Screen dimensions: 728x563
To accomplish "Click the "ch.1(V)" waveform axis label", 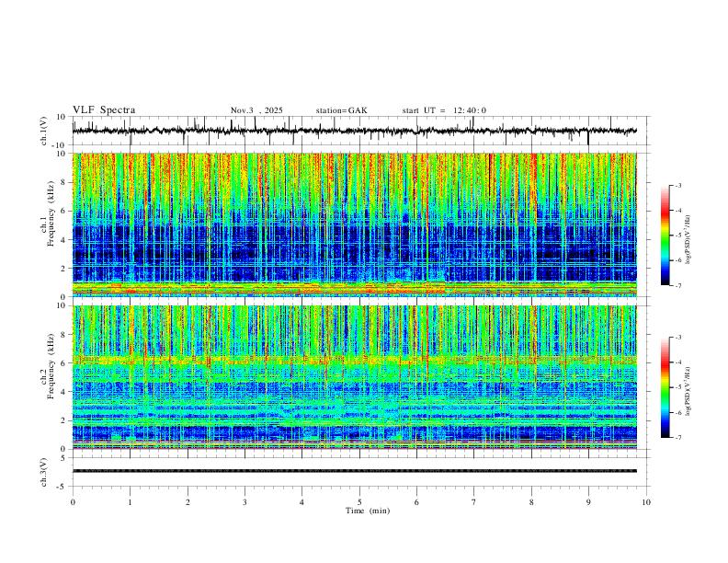I will pyautogui.click(x=44, y=131).
